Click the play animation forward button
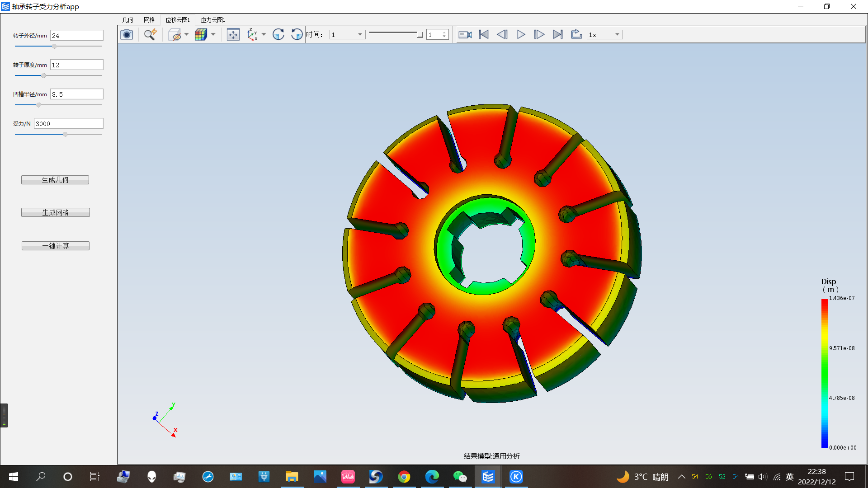The height and width of the screenshot is (488, 868). (520, 34)
